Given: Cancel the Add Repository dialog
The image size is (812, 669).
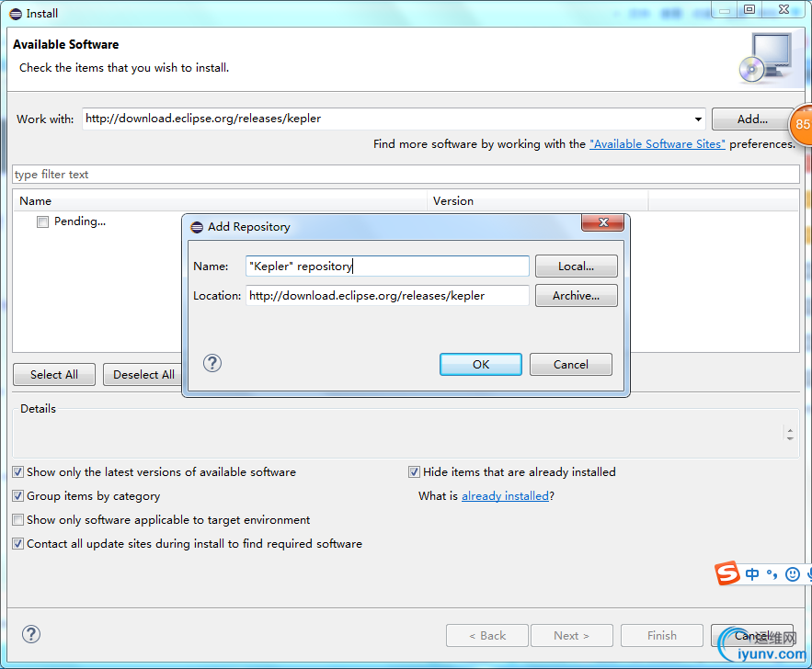Looking at the screenshot, I should (x=571, y=364).
